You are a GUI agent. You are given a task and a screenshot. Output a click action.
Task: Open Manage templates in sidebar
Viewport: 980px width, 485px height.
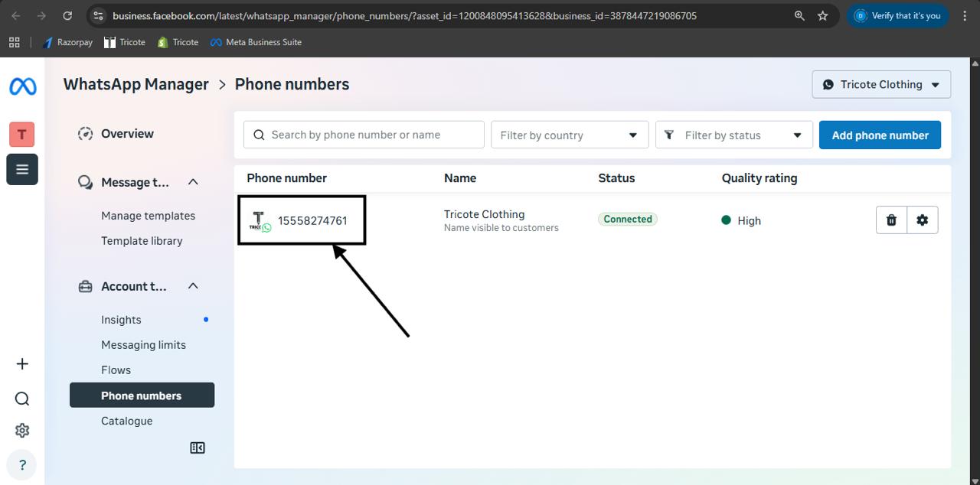coord(148,216)
